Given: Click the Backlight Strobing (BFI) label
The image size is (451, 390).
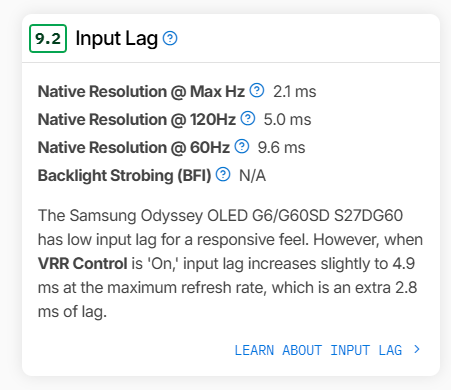Looking at the screenshot, I should coord(124,176).
